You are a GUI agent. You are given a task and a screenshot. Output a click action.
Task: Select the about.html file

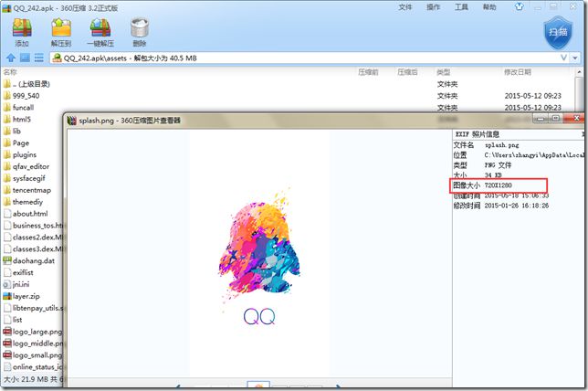(x=26, y=214)
